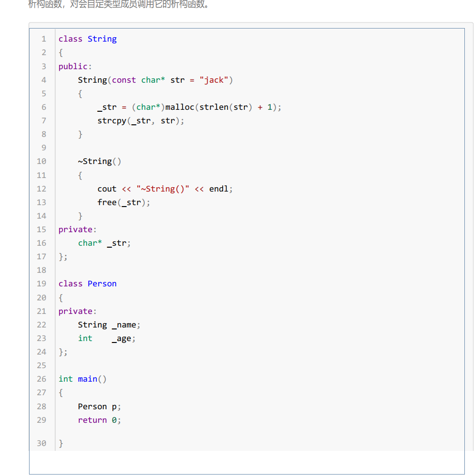Click the 'int _age;' member line

pyautogui.click(x=107, y=339)
